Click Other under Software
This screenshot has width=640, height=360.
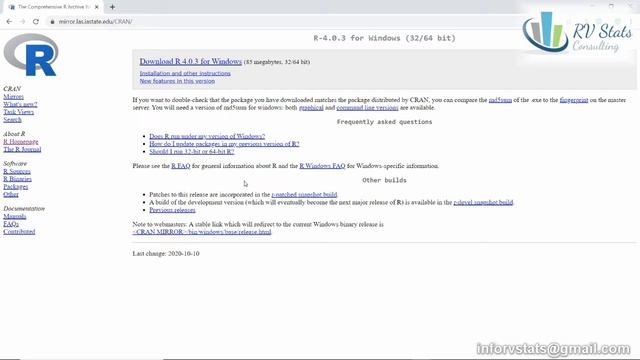point(11,194)
